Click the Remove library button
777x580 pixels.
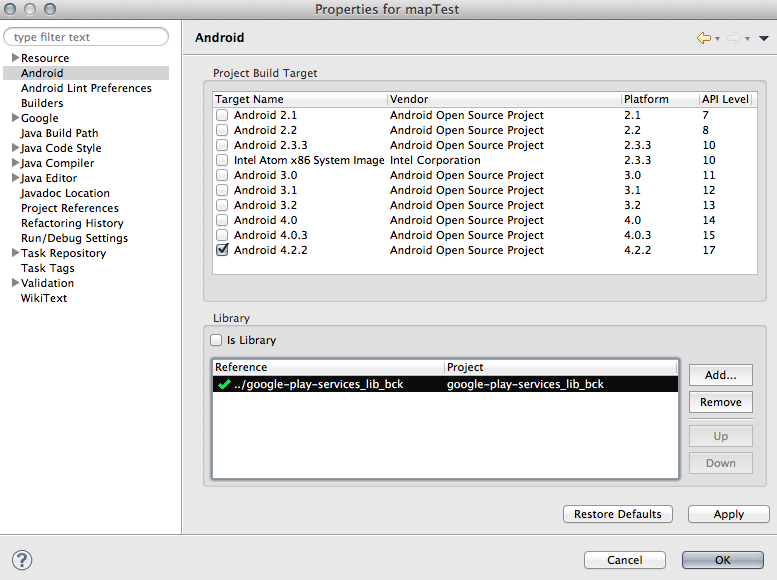(721, 402)
